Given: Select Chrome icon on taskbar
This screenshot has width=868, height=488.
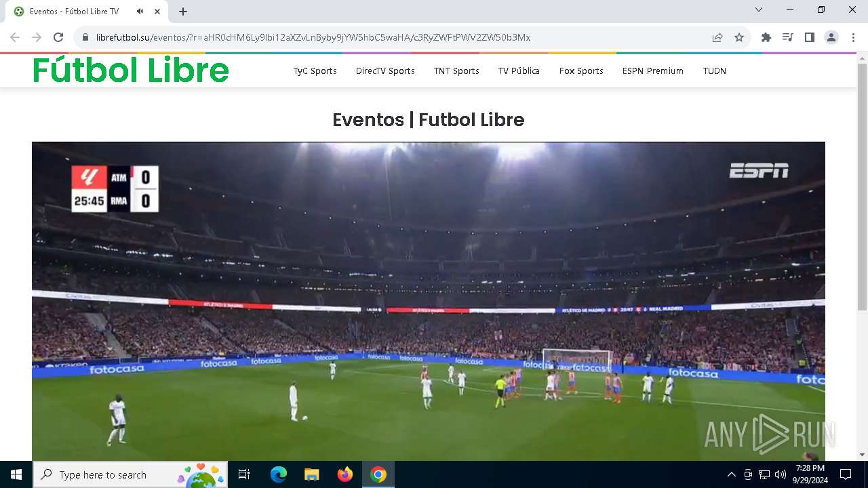Looking at the screenshot, I should coord(378,474).
